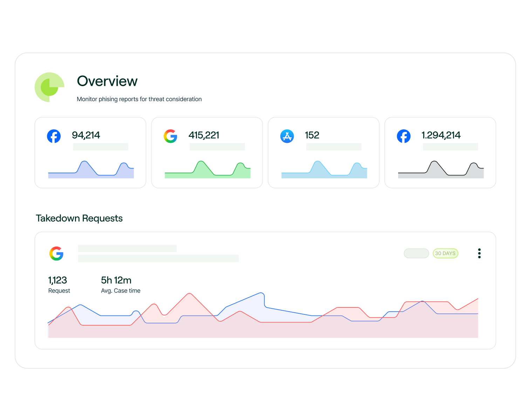The image size is (532, 417).
Task: Select the 30 DAYS range pill
Action: point(445,253)
